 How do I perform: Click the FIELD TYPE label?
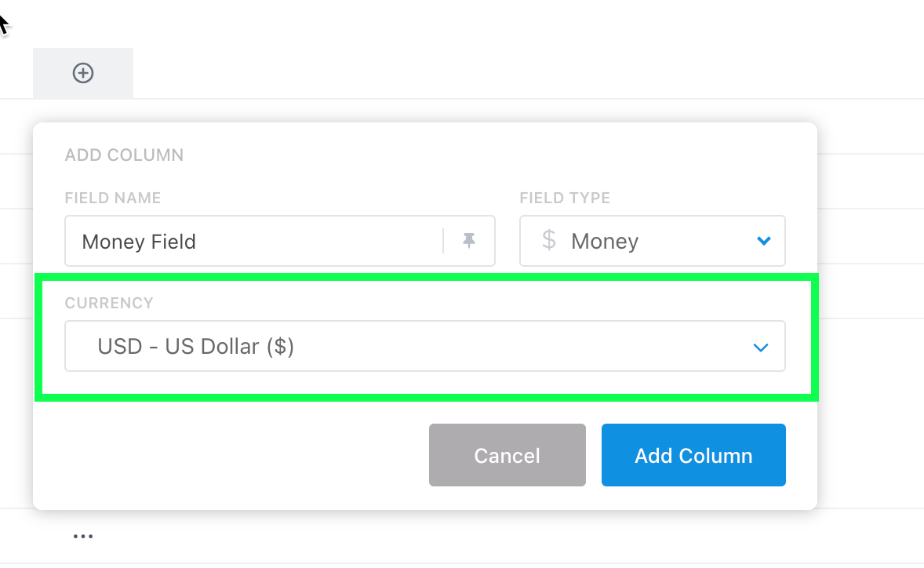pos(565,198)
